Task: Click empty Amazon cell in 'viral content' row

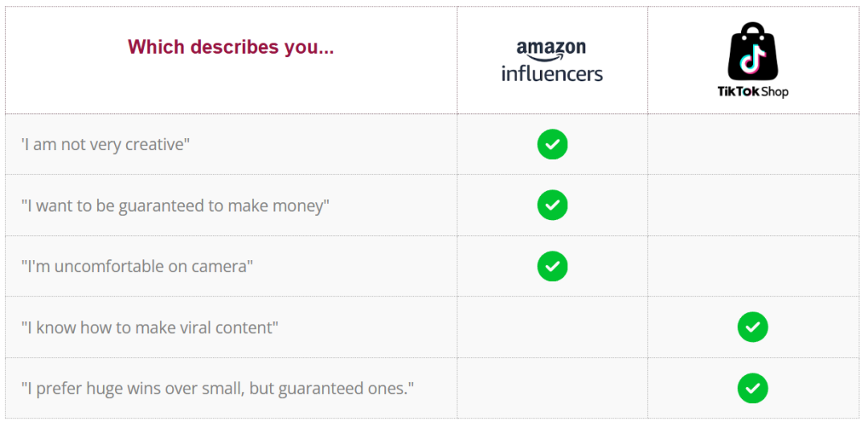Action: pos(552,328)
